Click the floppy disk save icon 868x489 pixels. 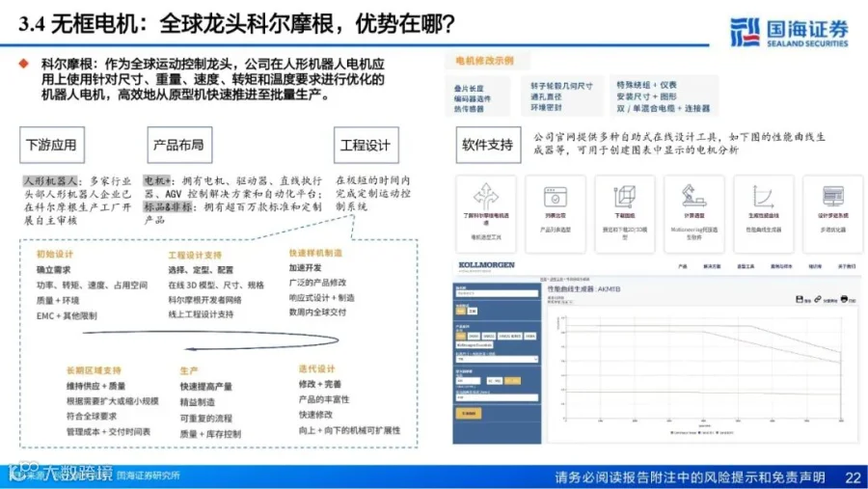coord(799,299)
